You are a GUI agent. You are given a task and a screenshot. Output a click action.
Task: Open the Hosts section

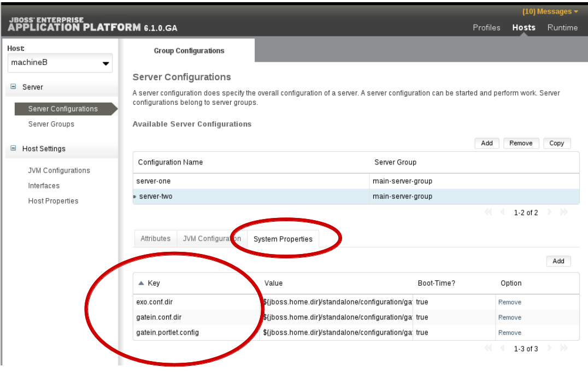pos(524,28)
